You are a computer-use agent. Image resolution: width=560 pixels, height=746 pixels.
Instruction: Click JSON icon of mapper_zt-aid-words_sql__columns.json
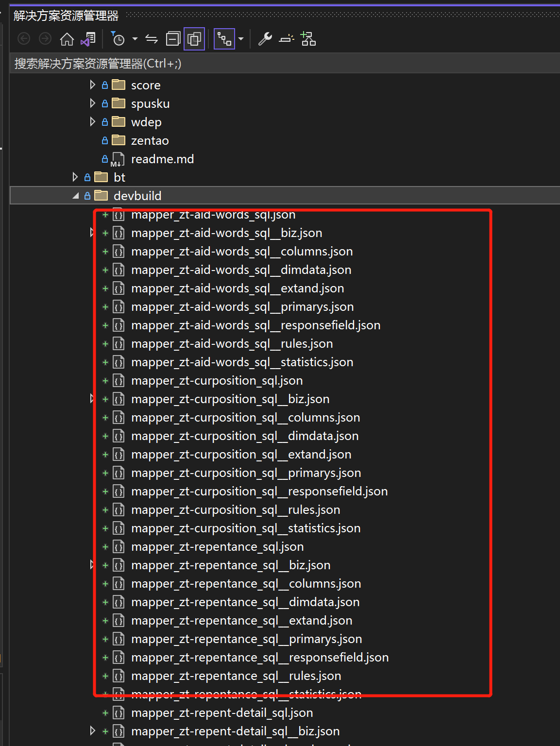[119, 252]
